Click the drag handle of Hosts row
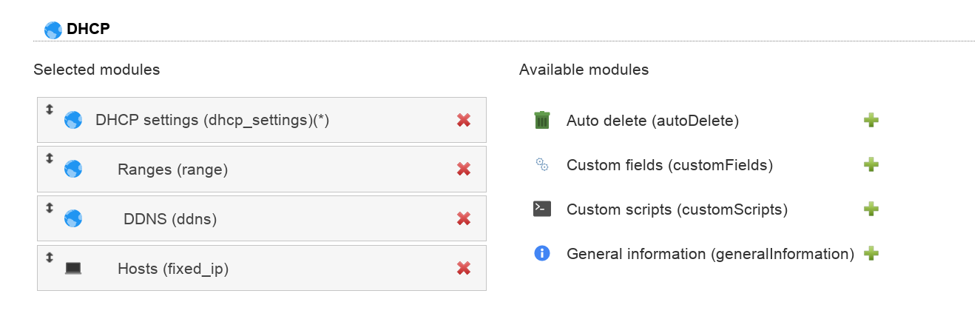980x322 pixels. coord(50,258)
